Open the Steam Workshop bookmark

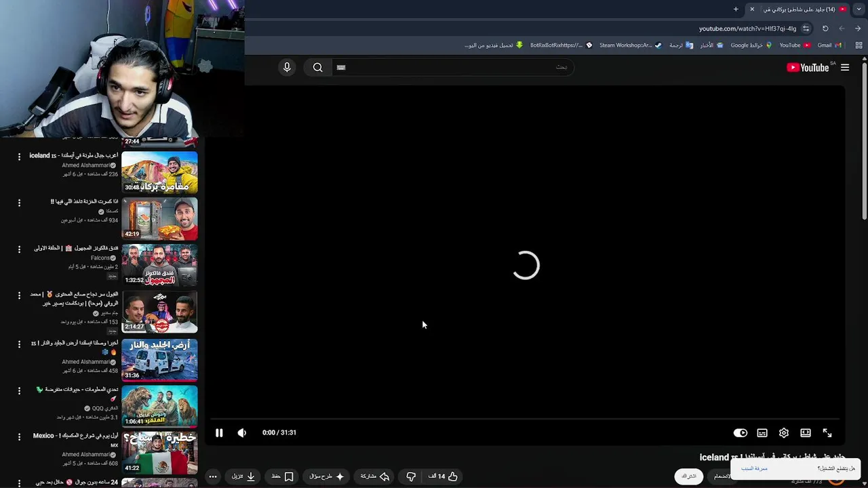point(630,45)
